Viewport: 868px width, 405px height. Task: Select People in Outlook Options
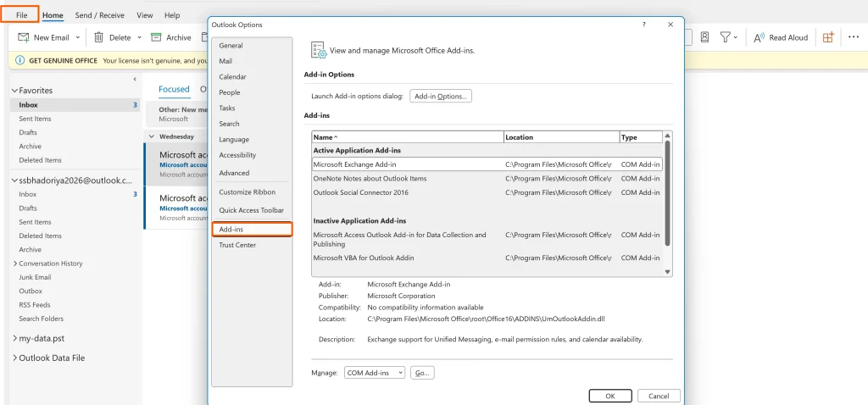252,92
